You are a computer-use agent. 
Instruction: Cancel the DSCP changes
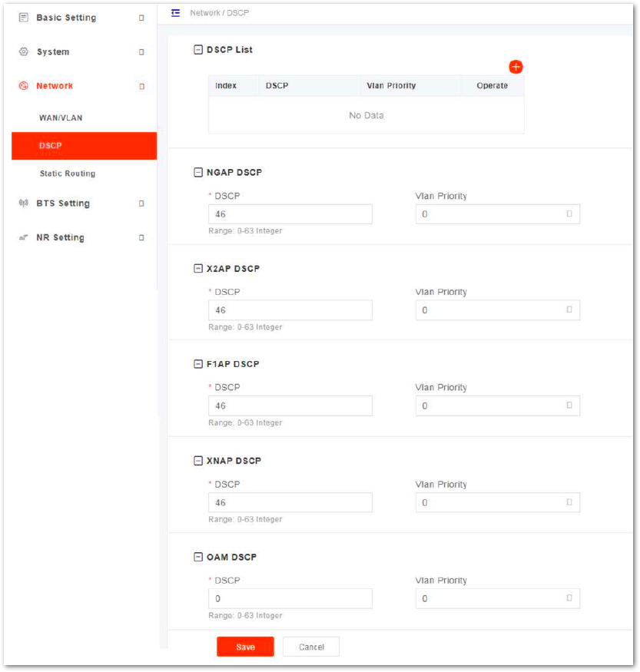tap(311, 647)
